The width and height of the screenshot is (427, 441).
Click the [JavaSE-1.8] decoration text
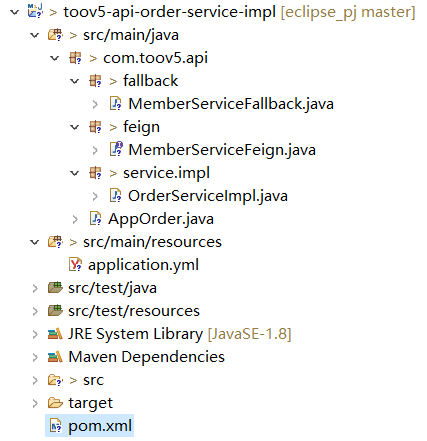click(249, 334)
